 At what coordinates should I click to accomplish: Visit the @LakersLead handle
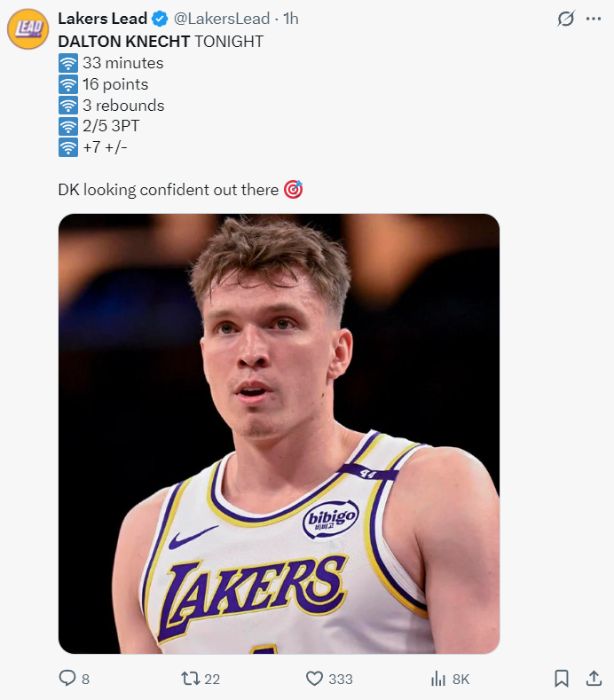(x=221, y=19)
